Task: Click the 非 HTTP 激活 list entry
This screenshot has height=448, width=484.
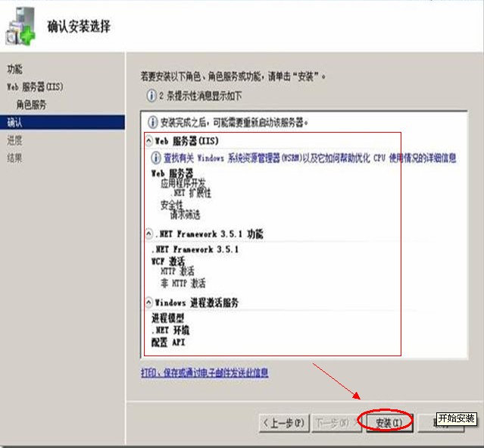Action: [x=183, y=283]
